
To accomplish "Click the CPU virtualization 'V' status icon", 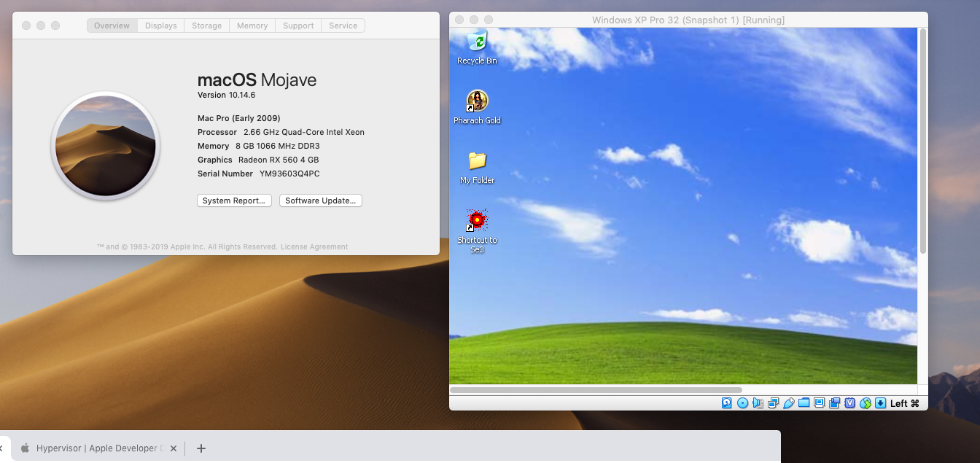I will click(x=849, y=403).
